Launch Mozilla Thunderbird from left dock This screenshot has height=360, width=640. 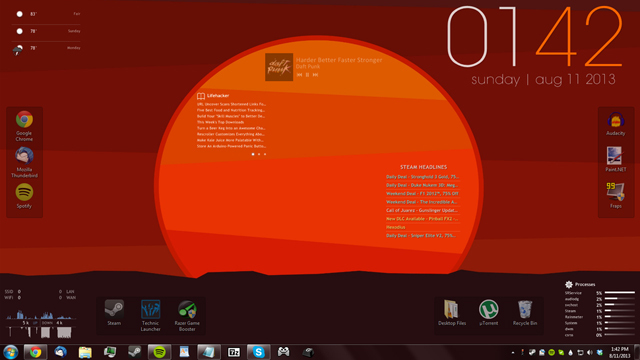[x=24, y=162]
